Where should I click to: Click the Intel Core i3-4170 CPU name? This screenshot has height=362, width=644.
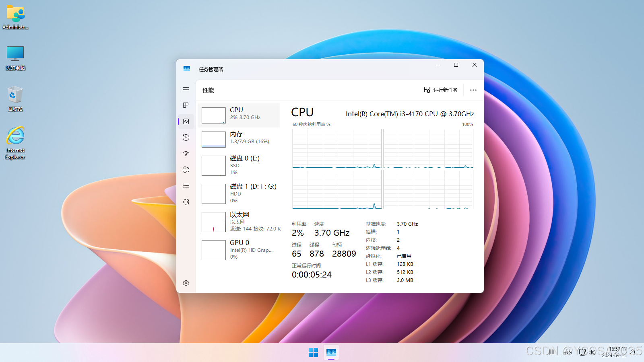coord(410,114)
